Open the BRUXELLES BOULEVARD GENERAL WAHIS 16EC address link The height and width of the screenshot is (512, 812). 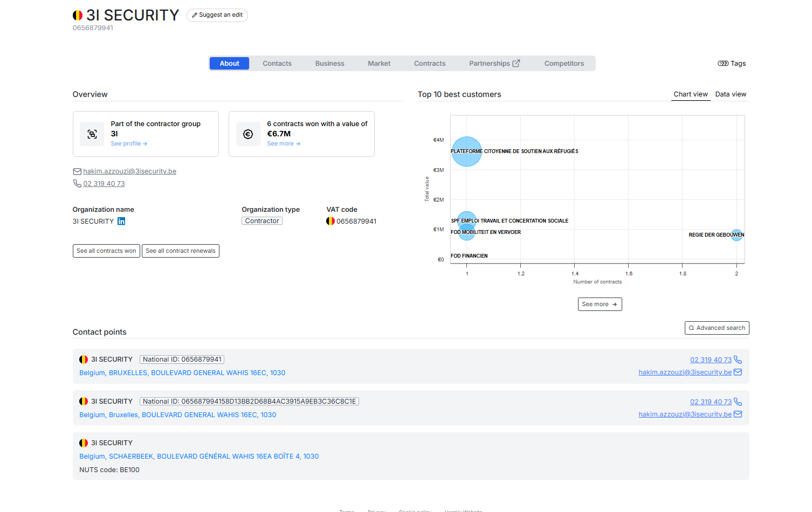pos(182,373)
